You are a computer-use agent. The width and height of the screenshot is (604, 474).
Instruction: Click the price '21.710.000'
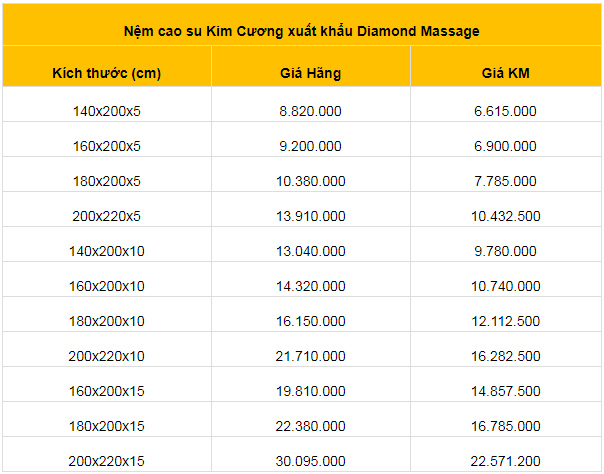pos(310,357)
